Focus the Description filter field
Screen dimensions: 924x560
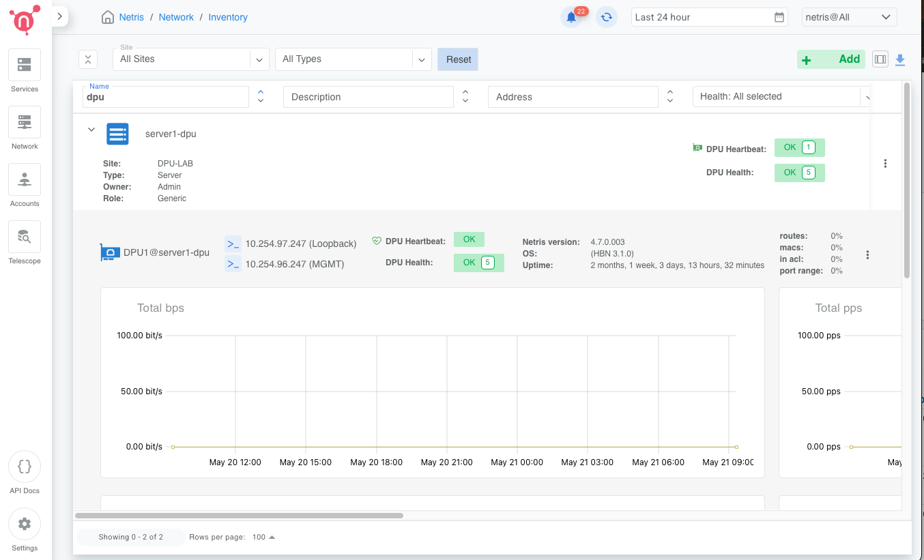pos(369,97)
